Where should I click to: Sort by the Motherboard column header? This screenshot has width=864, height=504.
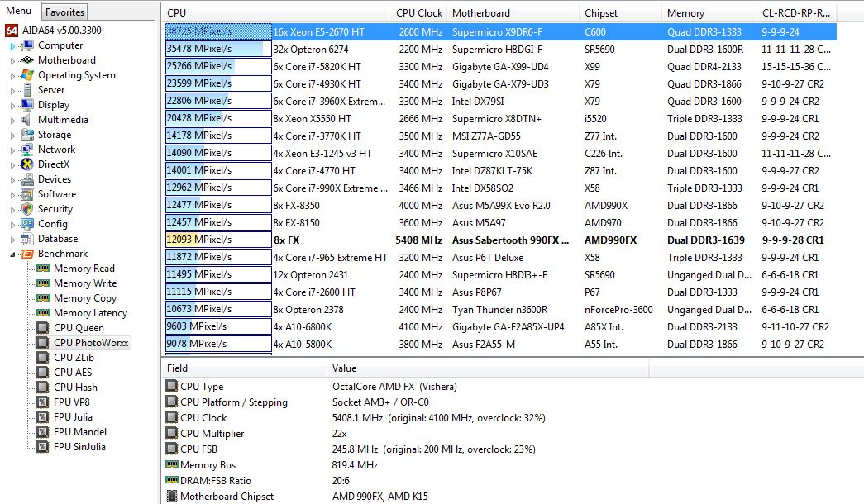513,12
